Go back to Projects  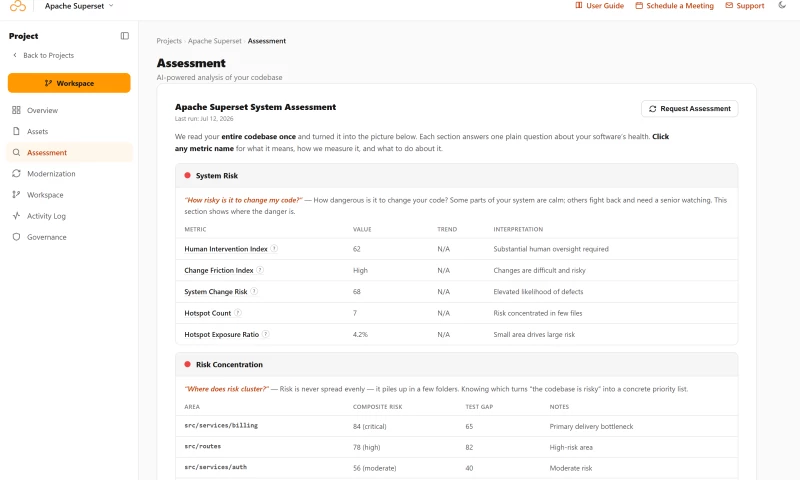click(x=43, y=55)
